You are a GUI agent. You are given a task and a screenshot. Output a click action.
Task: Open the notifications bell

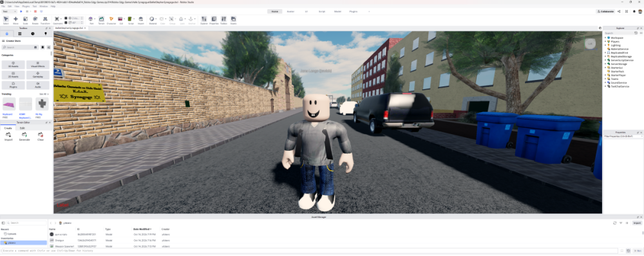tap(634, 12)
